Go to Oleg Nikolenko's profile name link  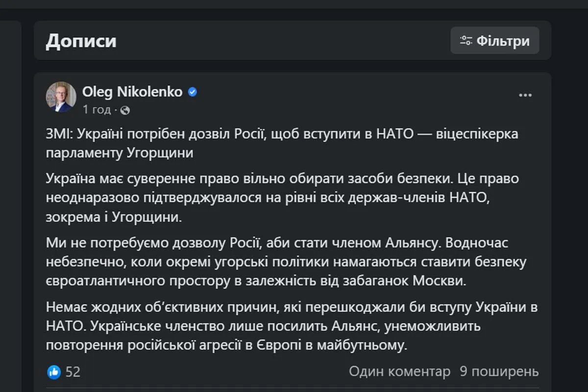coord(132,92)
